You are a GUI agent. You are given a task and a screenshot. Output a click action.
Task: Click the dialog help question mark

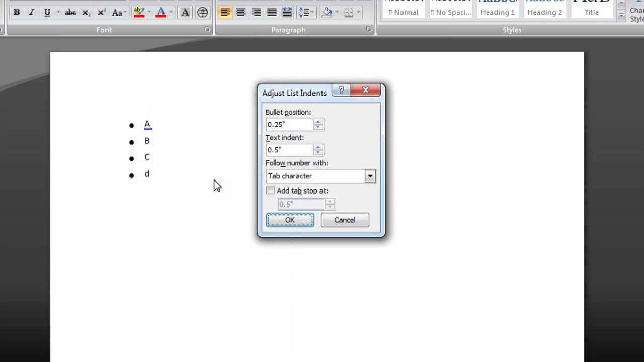(x=341, y=90)
